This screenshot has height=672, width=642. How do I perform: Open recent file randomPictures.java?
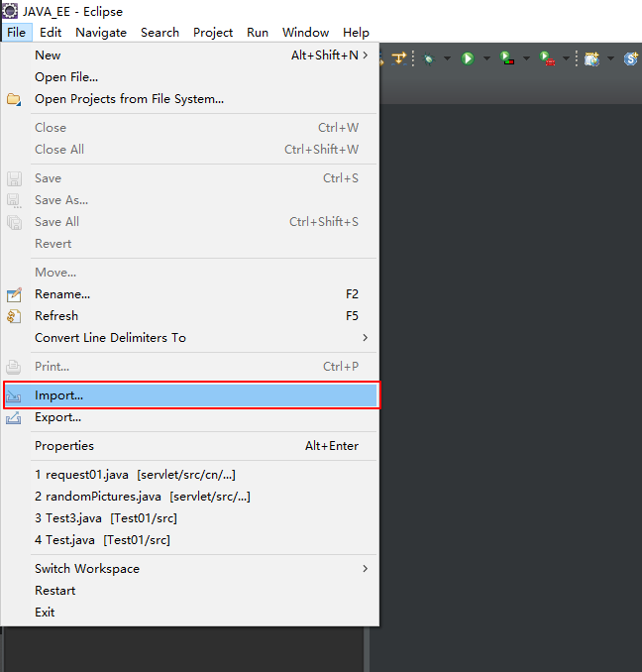[190, 497]
